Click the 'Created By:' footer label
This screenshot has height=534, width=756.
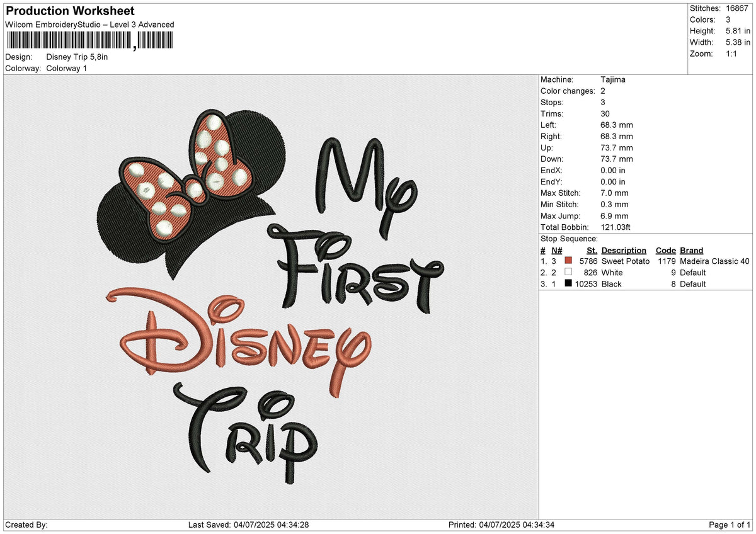[26, 525]
